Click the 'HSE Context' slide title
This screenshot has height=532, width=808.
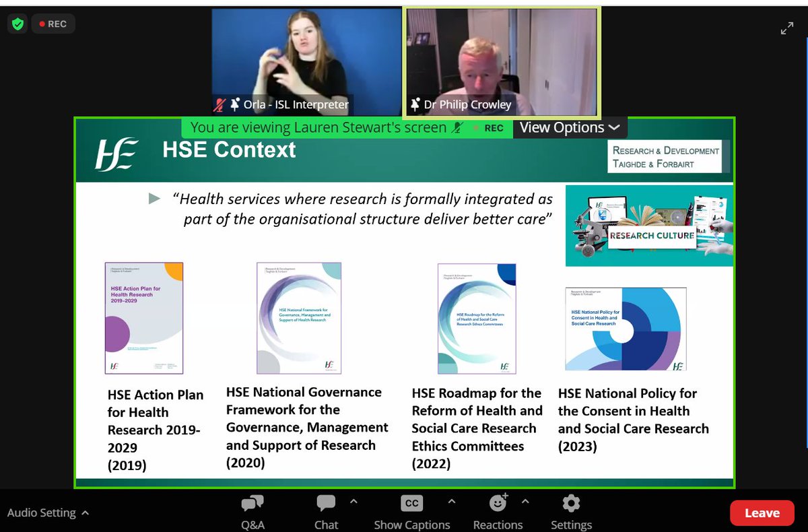[229, 149]
